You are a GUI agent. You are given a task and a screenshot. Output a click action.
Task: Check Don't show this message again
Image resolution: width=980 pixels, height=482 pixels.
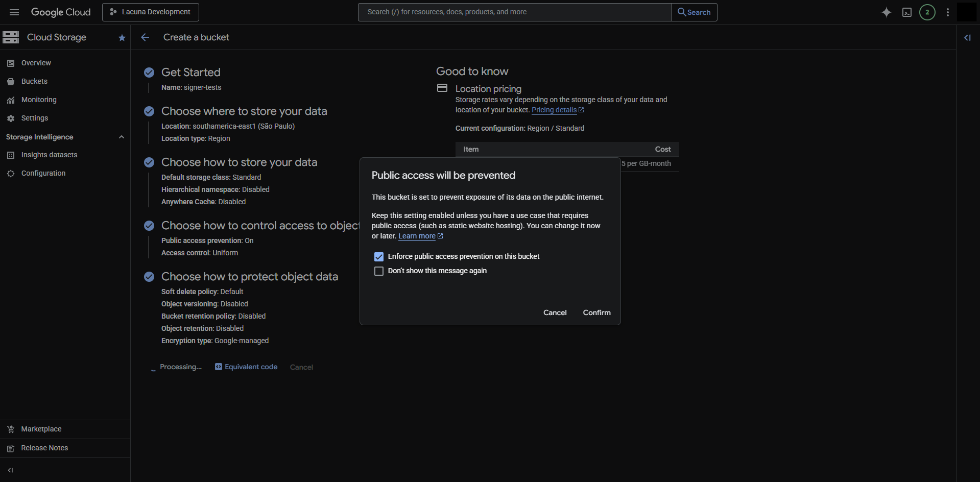[x=379, y=271]
